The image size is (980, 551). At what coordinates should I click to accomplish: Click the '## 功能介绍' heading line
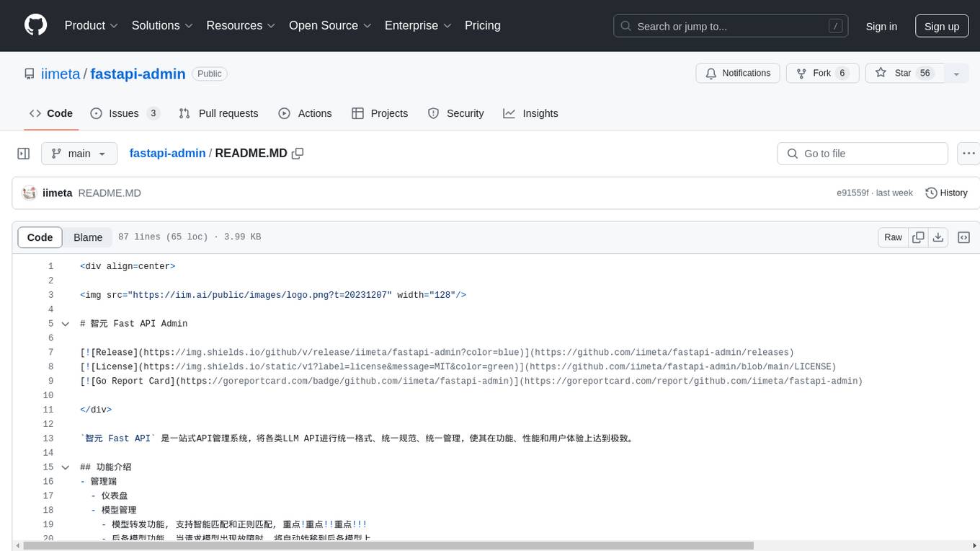(x=106, y=467)
